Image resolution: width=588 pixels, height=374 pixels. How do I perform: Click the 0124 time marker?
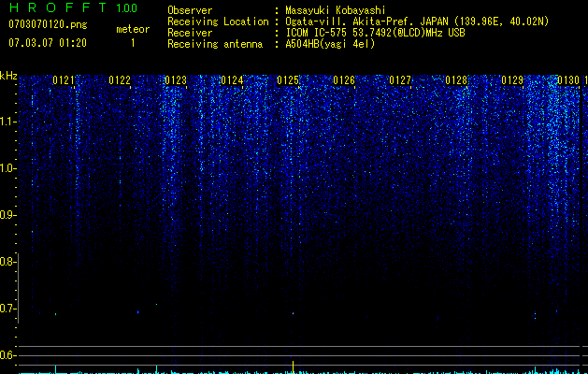click(x=232, y=80)
